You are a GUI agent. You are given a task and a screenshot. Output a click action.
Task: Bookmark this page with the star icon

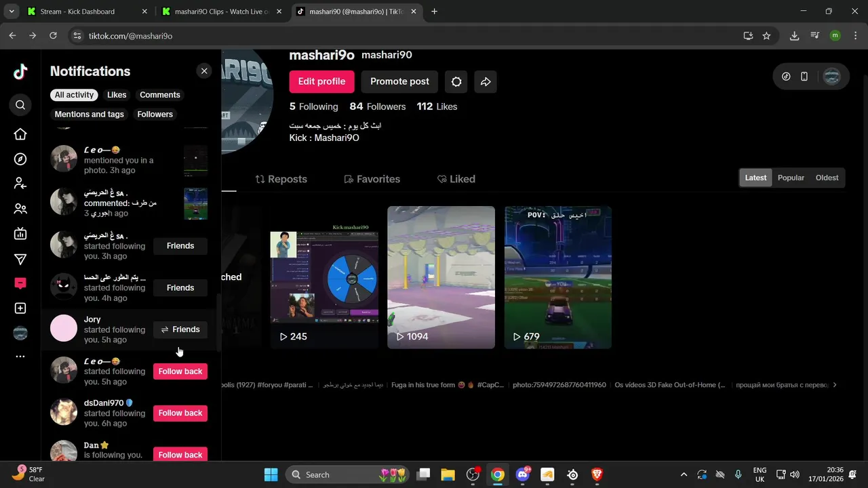point(766,36)
